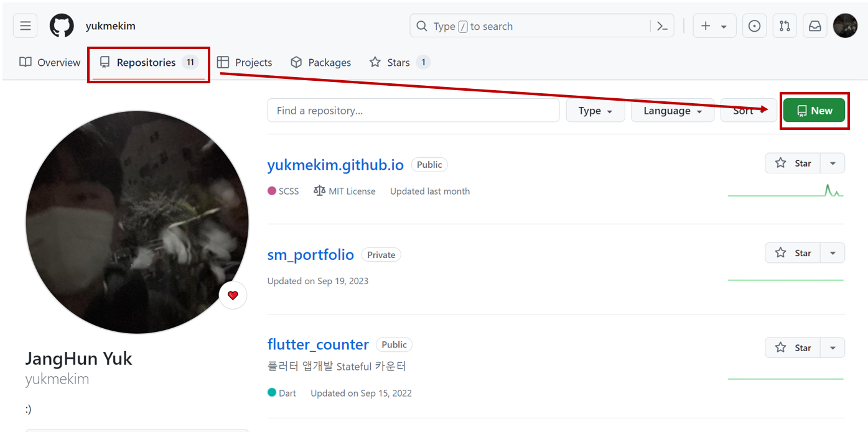Star the yukmekim.github.io repository

pos(793,163)
